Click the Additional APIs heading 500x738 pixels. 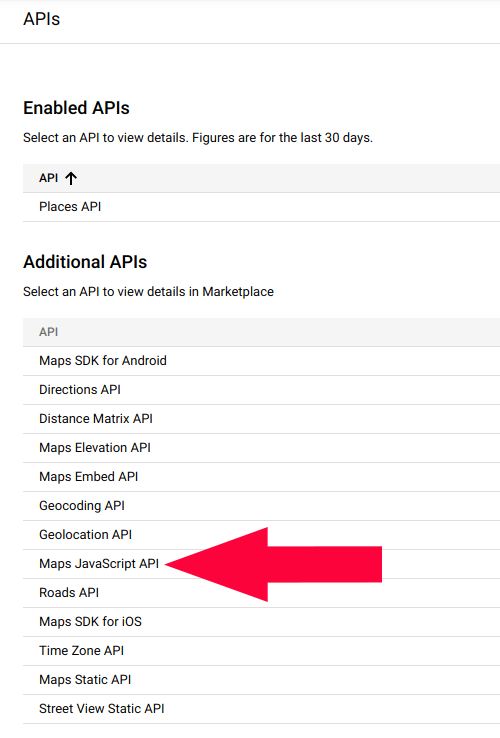tap(85, 262)
